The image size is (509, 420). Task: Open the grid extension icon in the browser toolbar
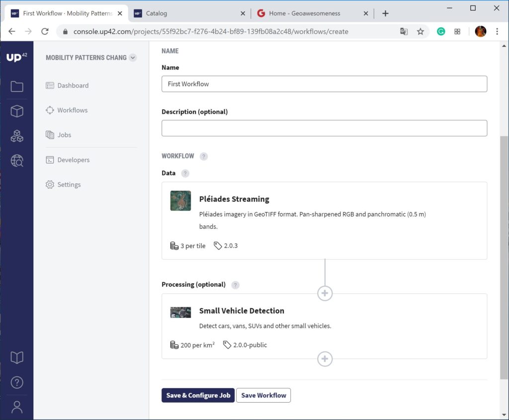tap(457, 31)
